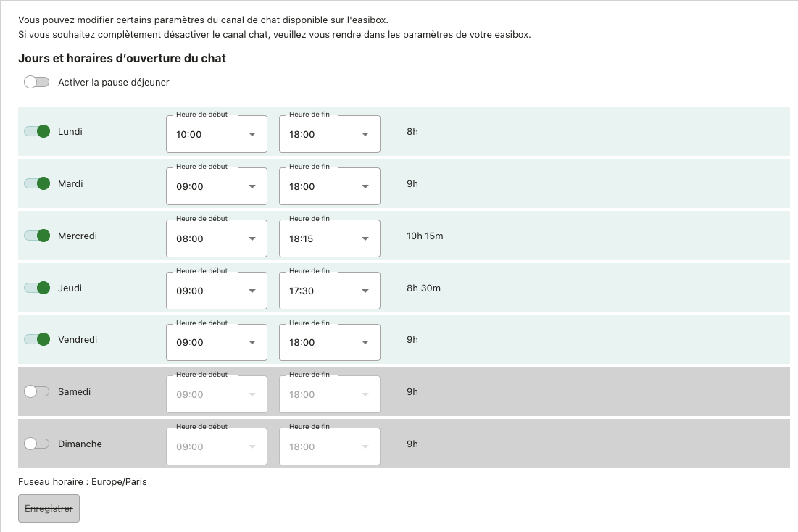Disable Mardi chat availability switch

37,183
